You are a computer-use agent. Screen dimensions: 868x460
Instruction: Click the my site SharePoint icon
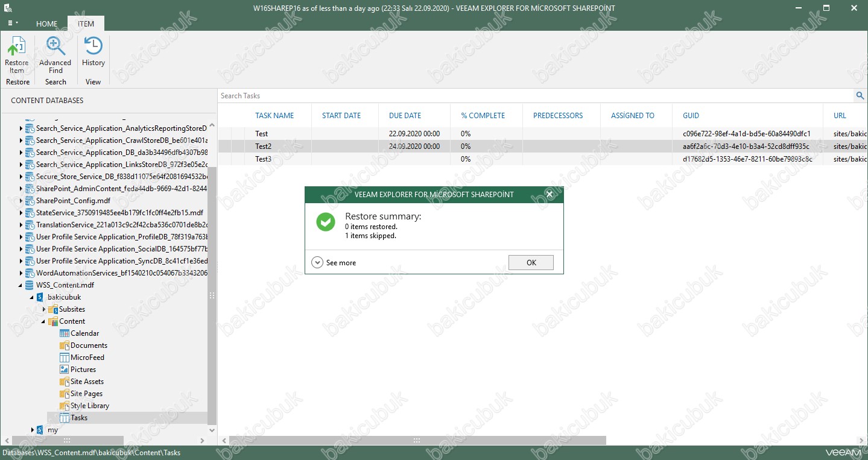click(40, 430)
